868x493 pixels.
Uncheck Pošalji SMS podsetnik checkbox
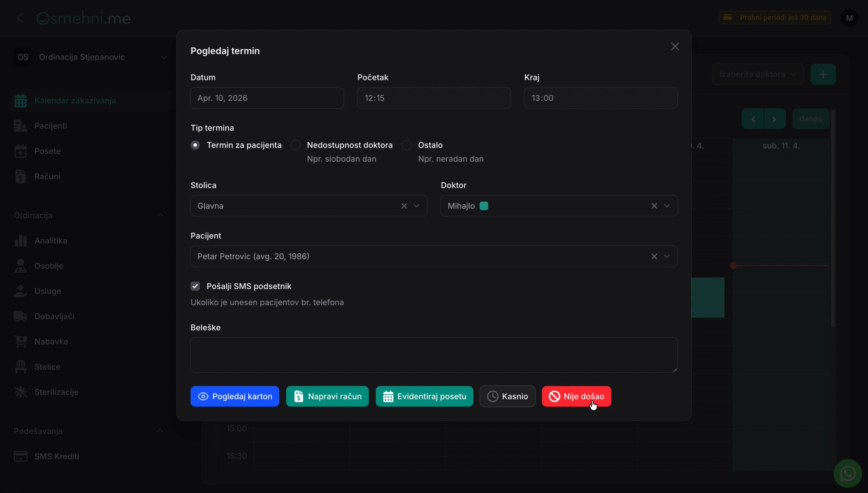coord(195,286)
